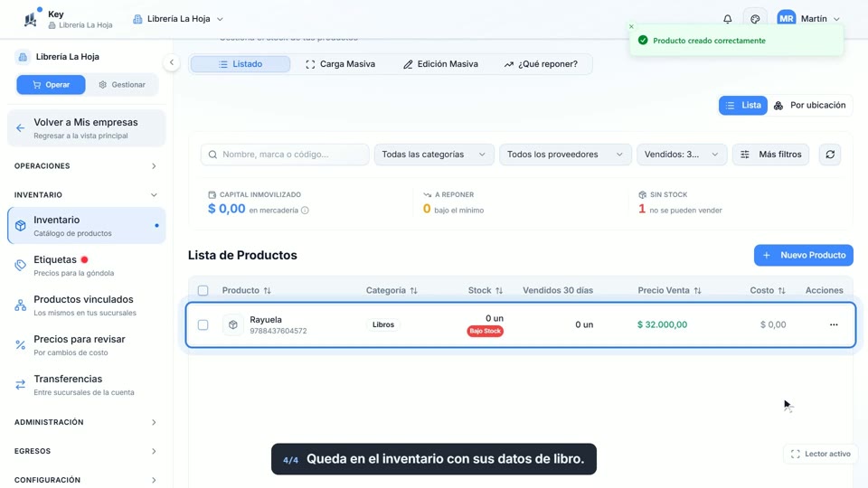
Task: Select the Edición Masiva tab
Action: click(x=440, y=64)
